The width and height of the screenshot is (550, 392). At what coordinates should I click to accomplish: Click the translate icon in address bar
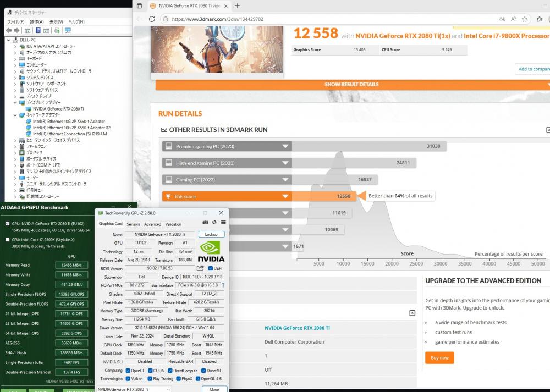click(502, 19)
